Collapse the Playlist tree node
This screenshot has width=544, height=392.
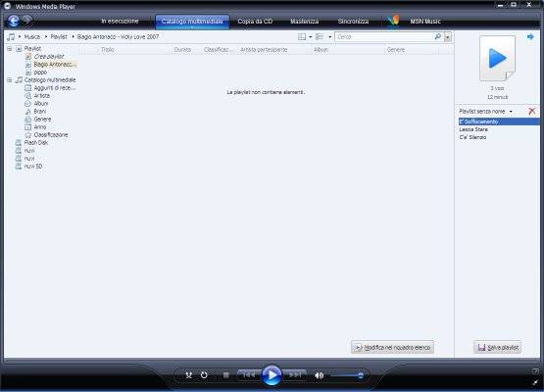coord(10,49)
